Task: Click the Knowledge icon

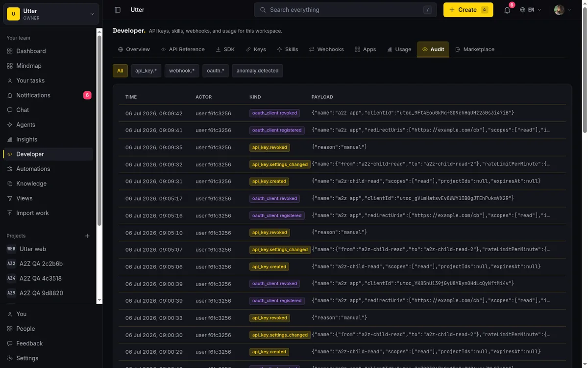Action: click(10, 184)
